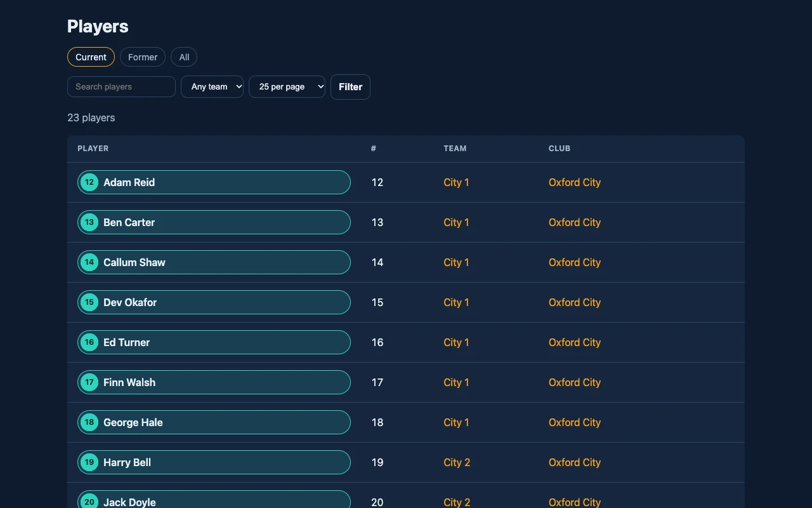This screenshot has height=508, width=812.
Task: Focus the Search players field
Action: click(x=121, y=87)
